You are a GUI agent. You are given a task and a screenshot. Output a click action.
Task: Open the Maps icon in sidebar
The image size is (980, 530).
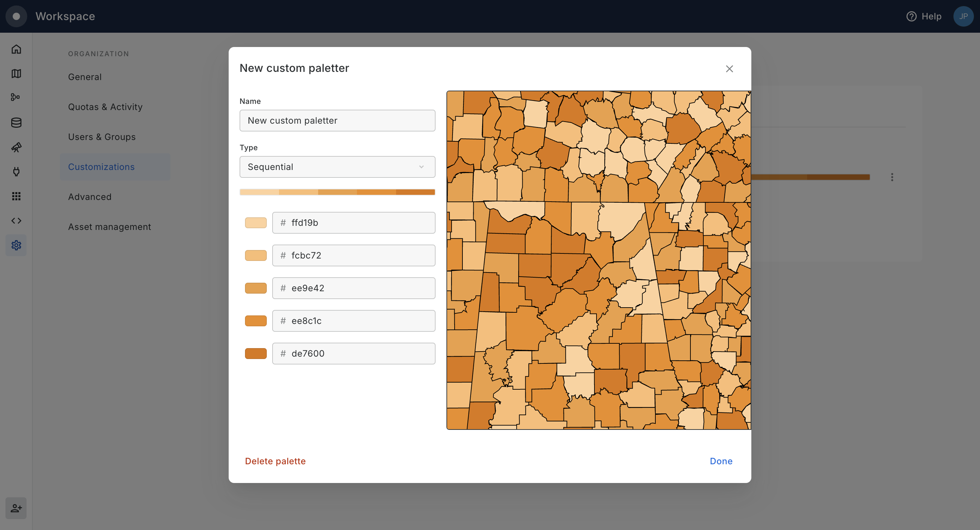[16, 74]
